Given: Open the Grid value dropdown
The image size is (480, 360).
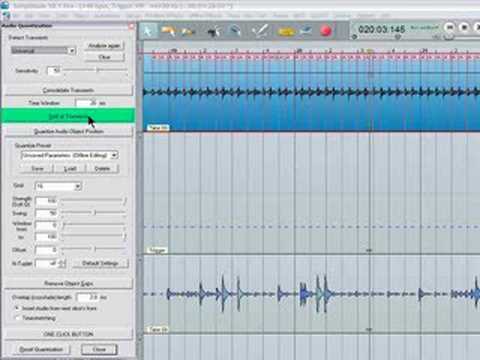Looking at the screenshot, I should pyautogui.click(x=58, y=186).
